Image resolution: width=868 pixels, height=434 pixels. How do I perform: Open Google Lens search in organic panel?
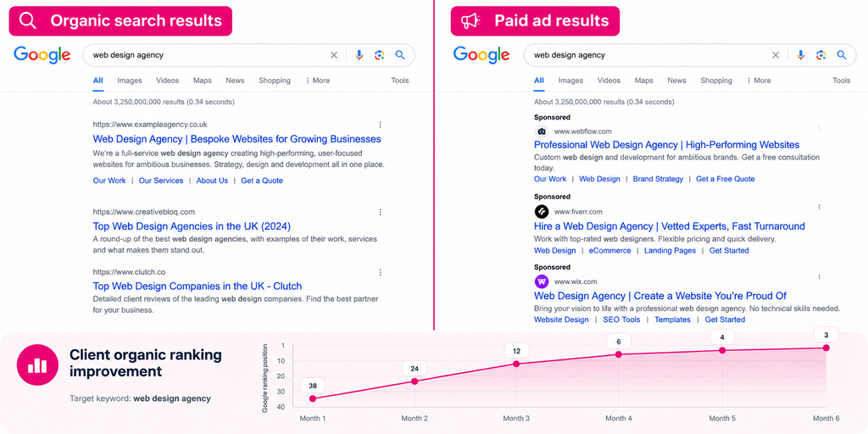coord(379,55)
